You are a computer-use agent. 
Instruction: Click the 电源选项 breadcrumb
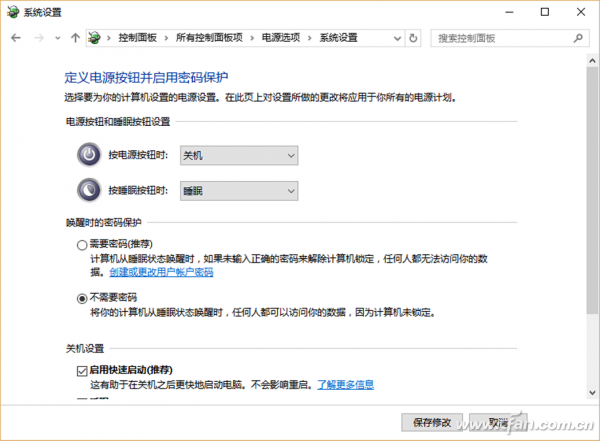coord(281,38)
